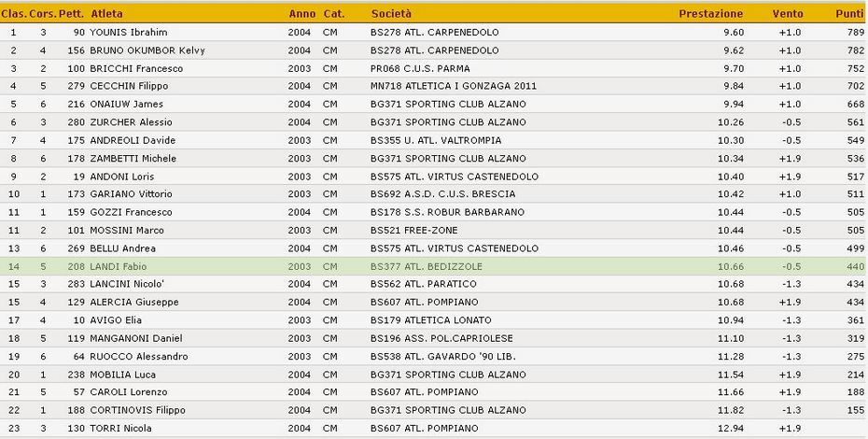This screenshot has height=439, width=868.
Task: Click bib number 279
Action: click(x=77, y=86)
